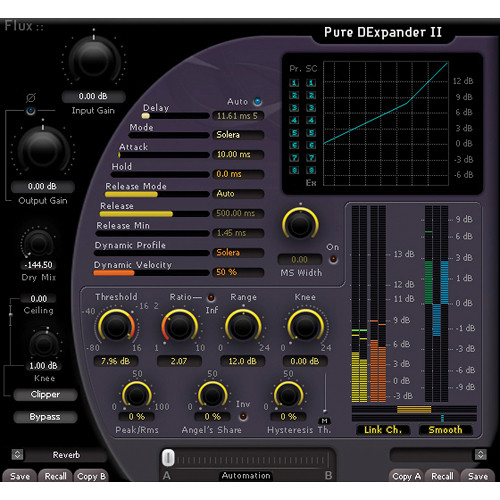This screenshot has width=500, height=500.
Task: Toggle SC channel 6 button
Action: 311,145
